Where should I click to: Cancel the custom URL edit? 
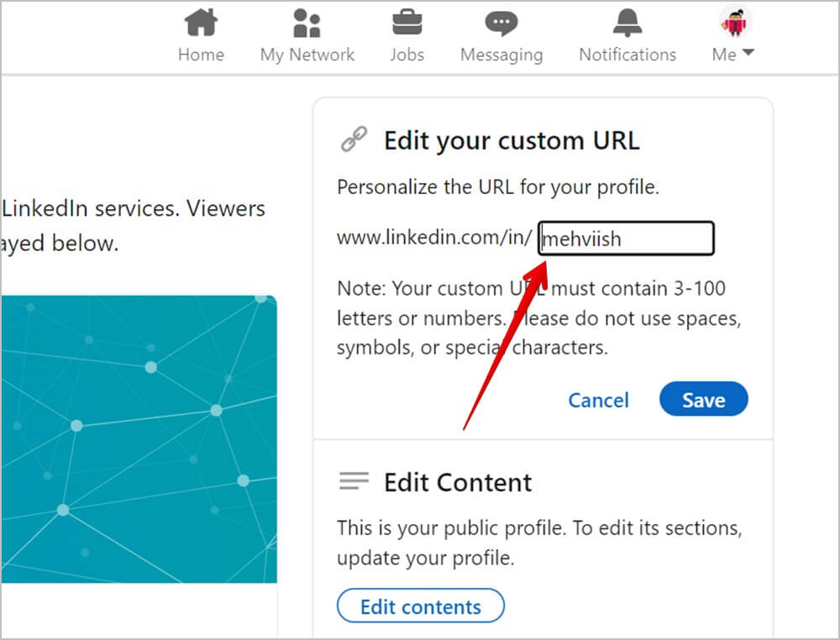click(x=598, y=400)
